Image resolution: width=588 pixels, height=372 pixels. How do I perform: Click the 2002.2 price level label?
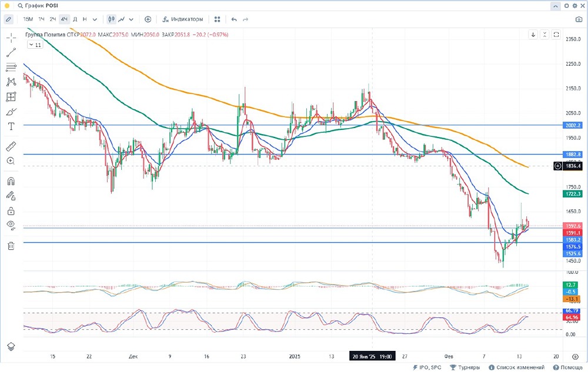click(x=573, y=126)
